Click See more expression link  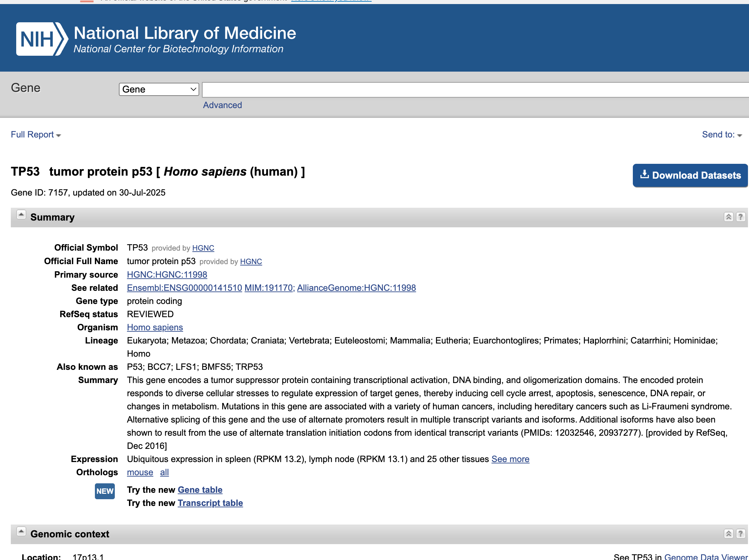click(x=510, y=459)
